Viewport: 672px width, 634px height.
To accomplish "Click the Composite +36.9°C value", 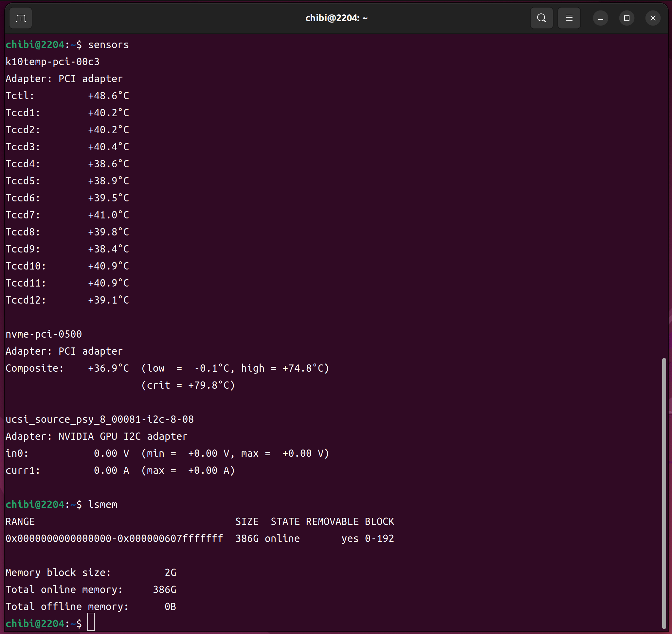I will (108, 368).
